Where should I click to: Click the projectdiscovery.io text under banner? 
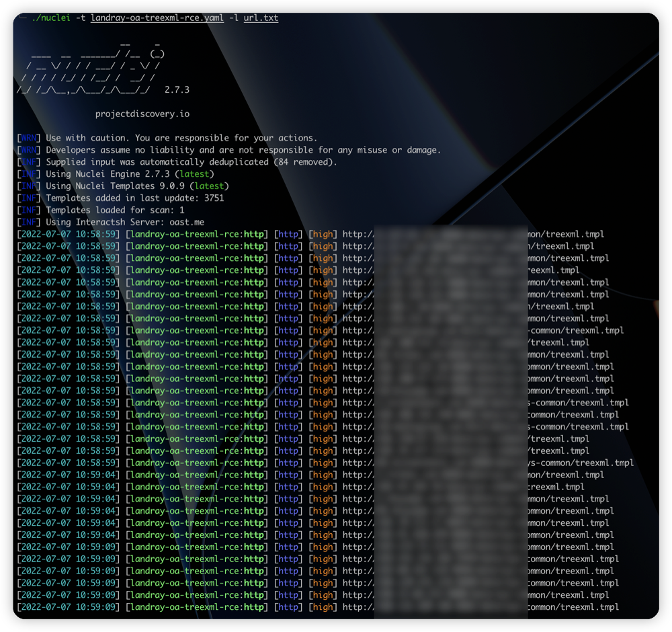[142, 114]
